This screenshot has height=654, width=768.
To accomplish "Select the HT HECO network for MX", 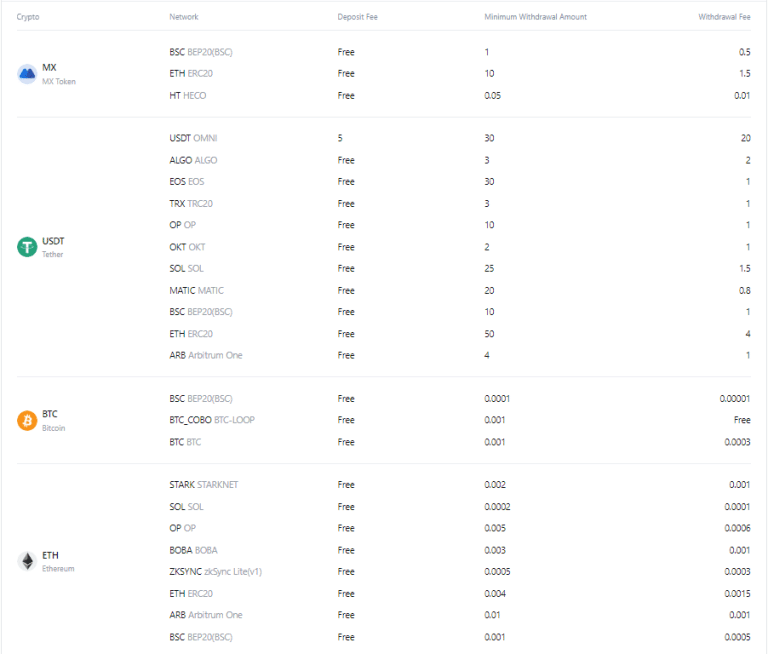I will [x=188, y=96].
